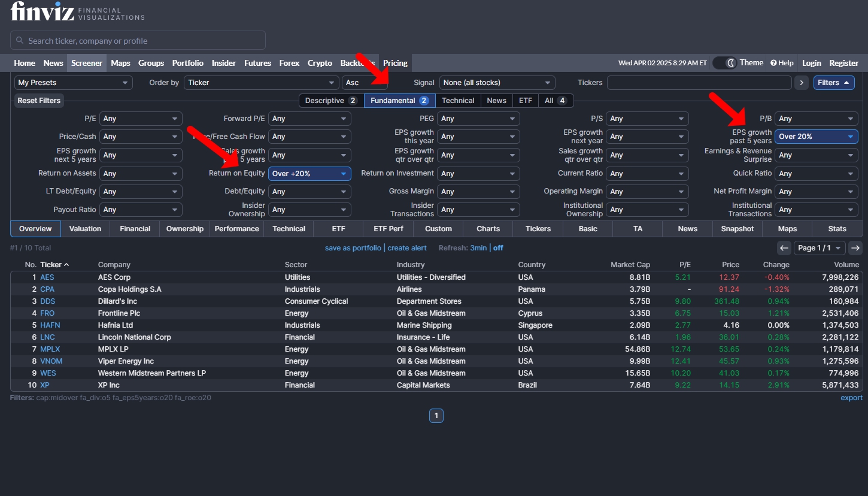Go to next page arrow
The width and height of the screenshot is (868, 496).
[x=855, y=248]
